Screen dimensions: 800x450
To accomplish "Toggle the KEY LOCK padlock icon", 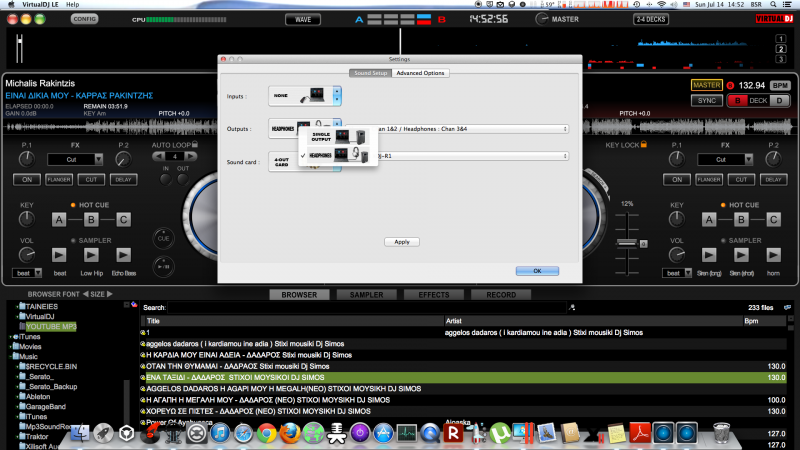I will (x=643, y=145).
